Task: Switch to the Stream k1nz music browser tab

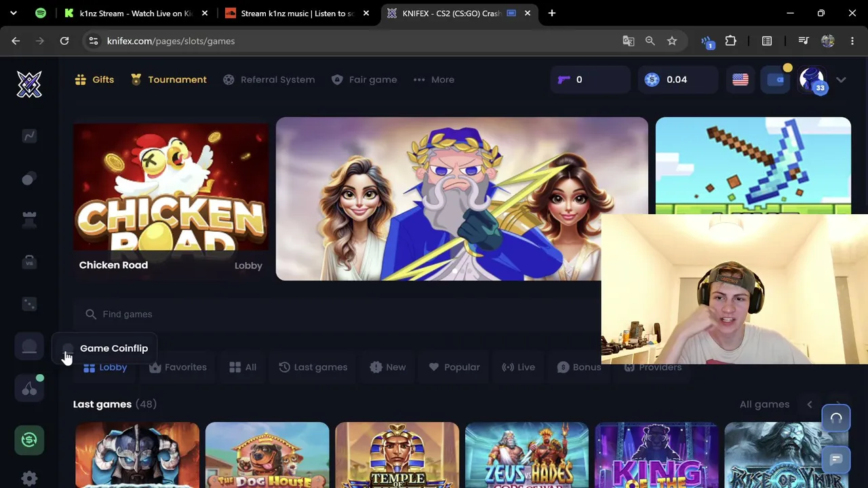Action: pos(298,14)
